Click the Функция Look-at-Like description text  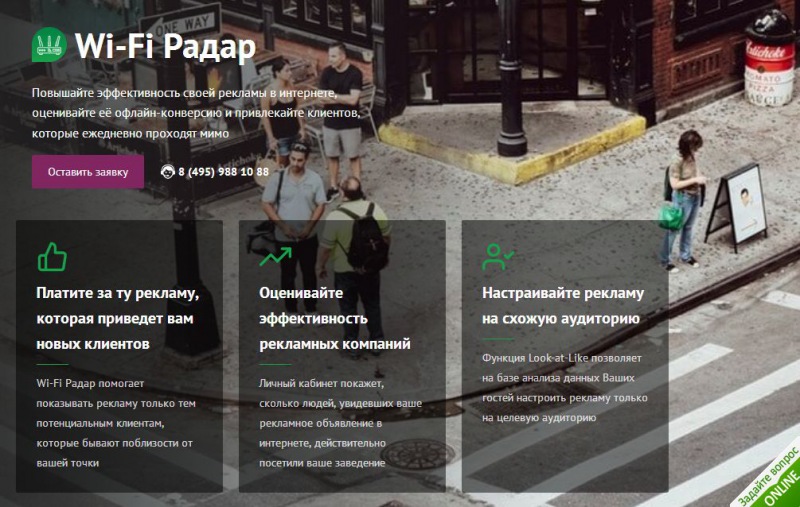(x=565, y=388)
